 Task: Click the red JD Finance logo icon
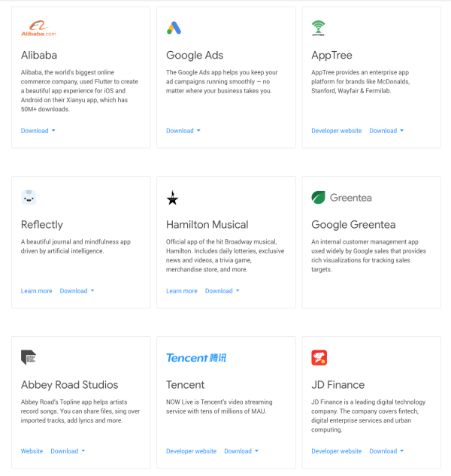[x=319, y=358]
